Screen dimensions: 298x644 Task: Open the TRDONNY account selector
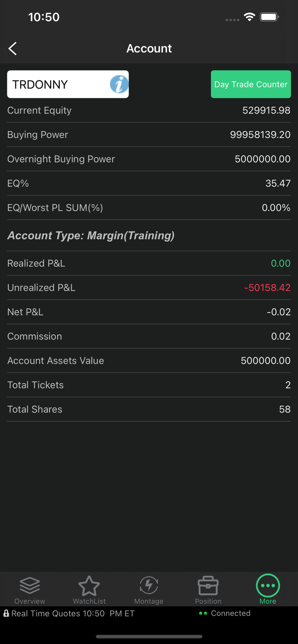tap(58, 84)
